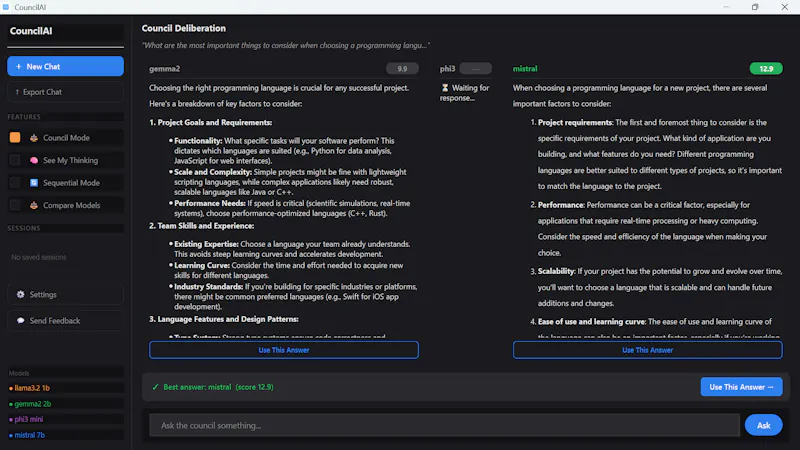Click the CouncilAI sidebar title
Image resolution: width=800 pixels, height=450 pixels.
pyautogui.click(x=31, y=31)
